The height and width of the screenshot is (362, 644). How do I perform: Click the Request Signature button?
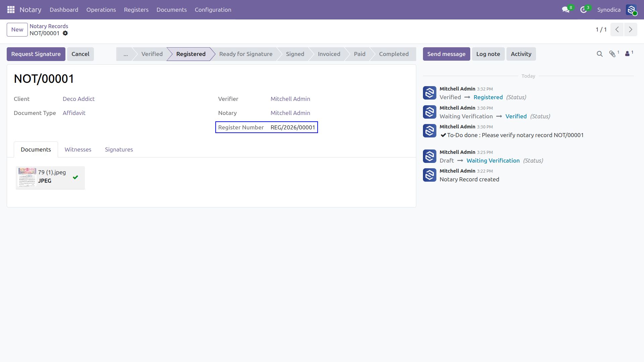click(x=36, y=54)
